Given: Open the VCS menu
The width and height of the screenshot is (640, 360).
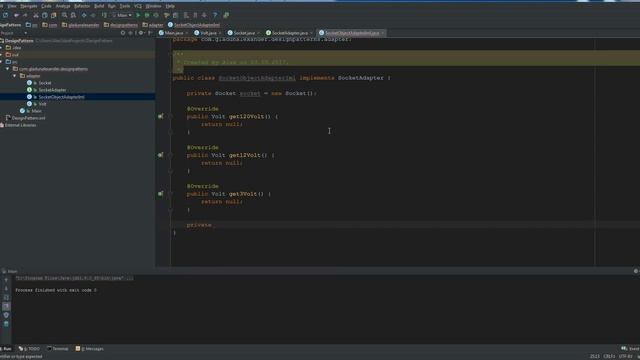Looking at the screenshot, I should click(x=138, y=6).
